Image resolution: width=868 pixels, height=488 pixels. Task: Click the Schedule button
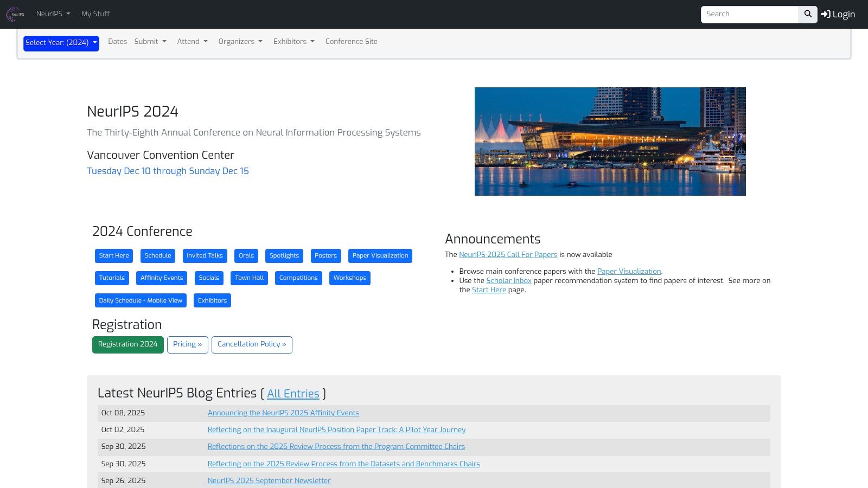pyautogui.click(x=158, y=256)
